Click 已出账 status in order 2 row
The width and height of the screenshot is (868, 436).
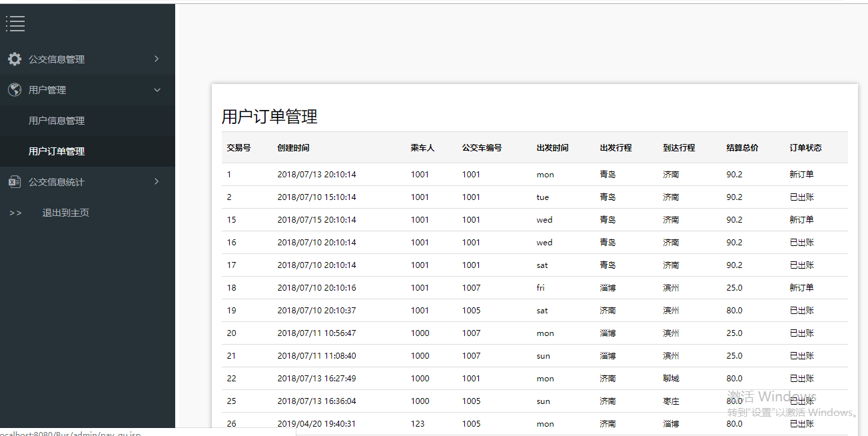(x=801, y=197)
